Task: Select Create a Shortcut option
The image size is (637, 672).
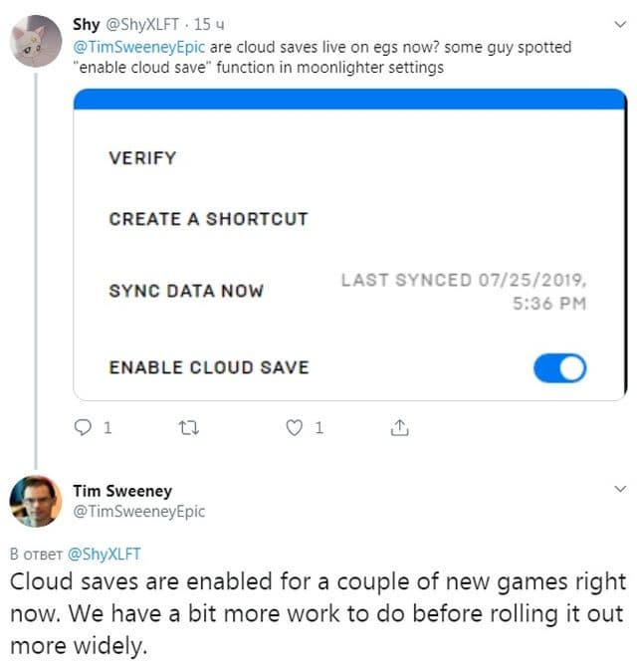Action: 208,219
